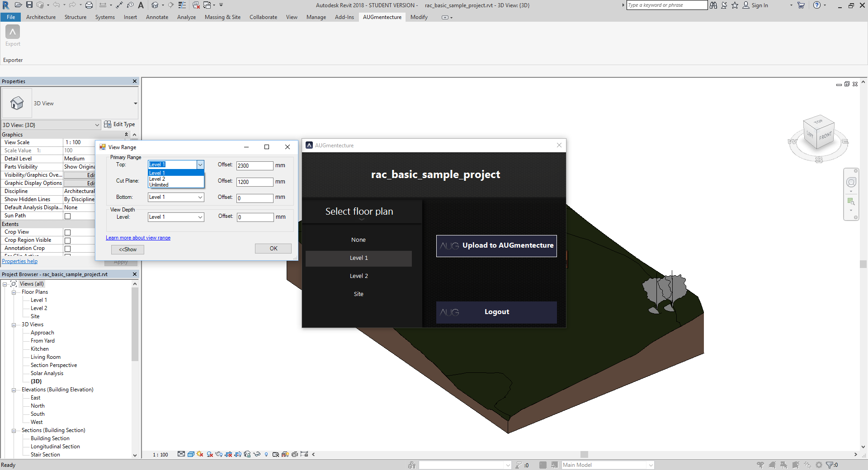Click Show Crop Region icon in view control bar
The height and width of the screenshot is (470, 868).
pyautogui.click(x=238, y=454)
